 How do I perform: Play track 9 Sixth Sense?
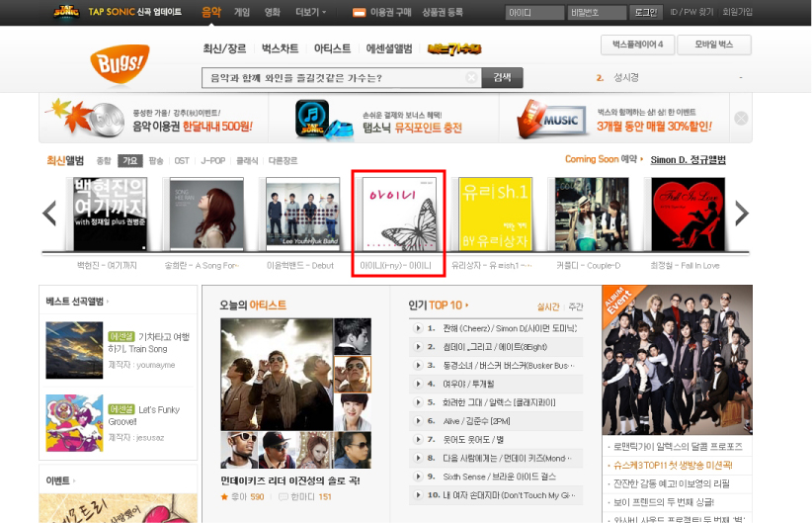coord(418,477)
